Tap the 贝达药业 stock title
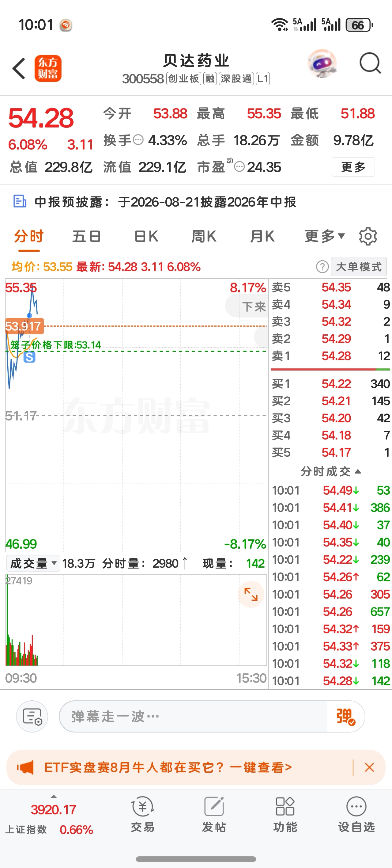The width and height of the screenshot is (392, 868). [x=196, y=61]
